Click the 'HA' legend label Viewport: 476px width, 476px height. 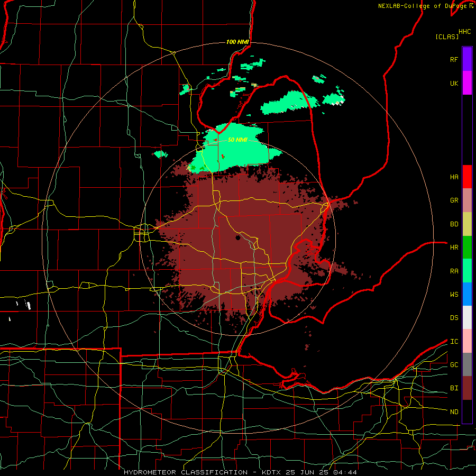coord(454,177)
